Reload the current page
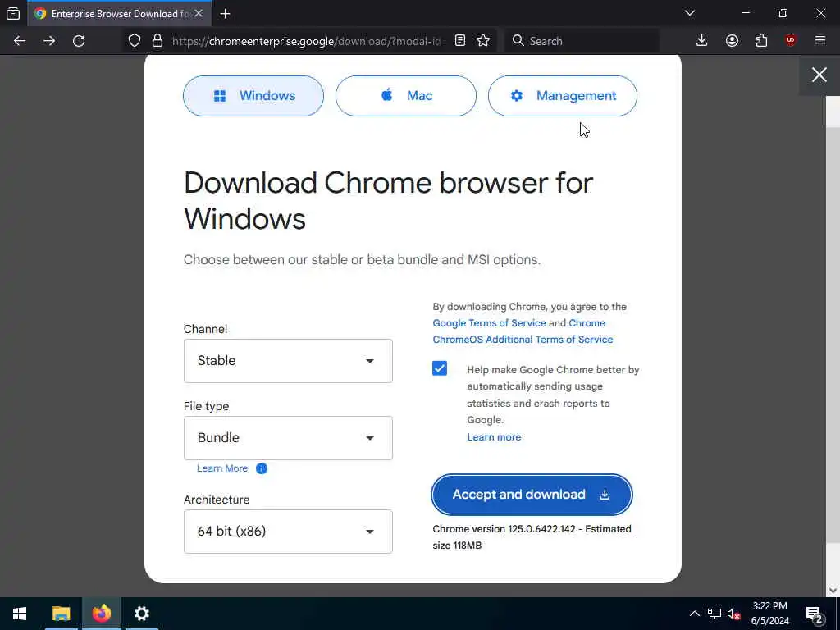Viewport: 840px width, 630px height. click(x=79, y=41)
